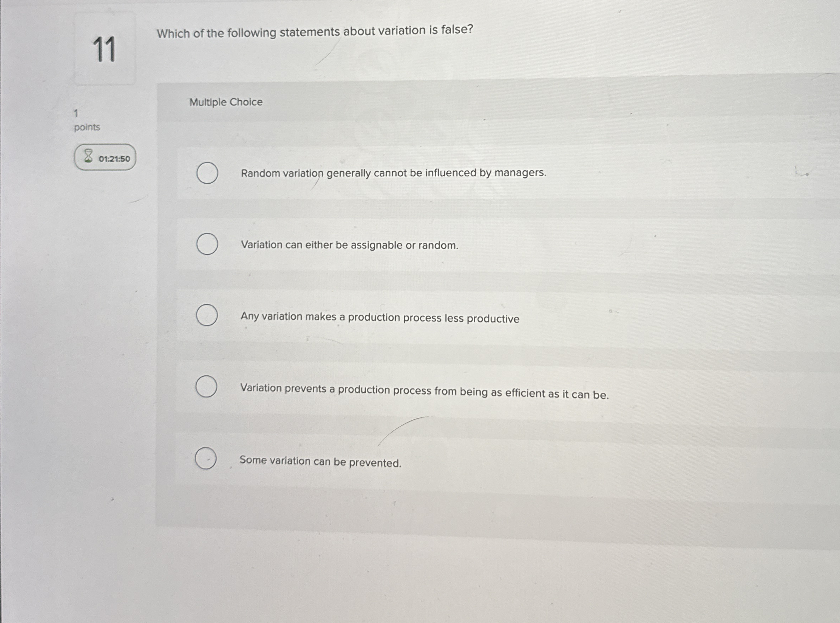
Task: Select radio for 'Variation can either be assignable'
Action: click(x=207, y=244)
